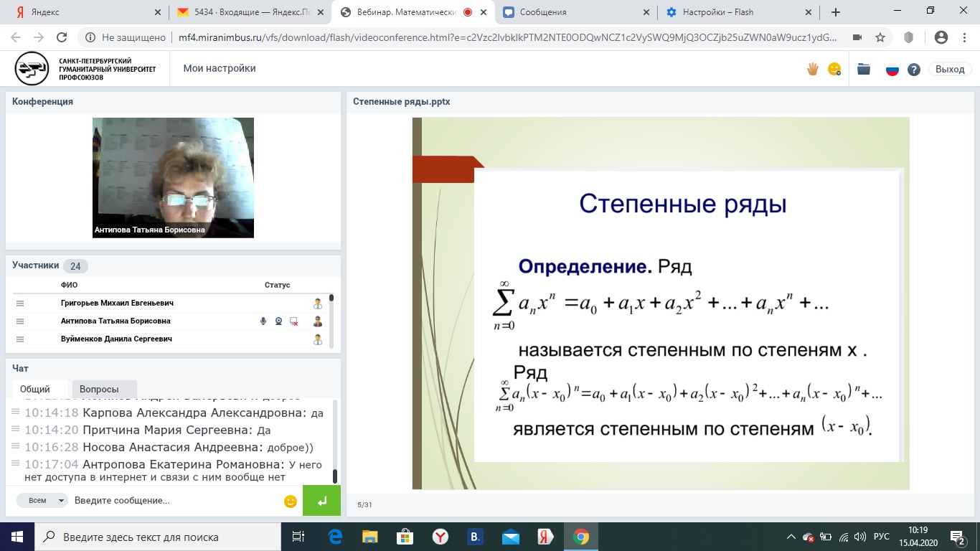This screenshot has width=980, height=551.
Task: Open message menu for Носова Анастасия Андреевна
Action: pos(15,446)
